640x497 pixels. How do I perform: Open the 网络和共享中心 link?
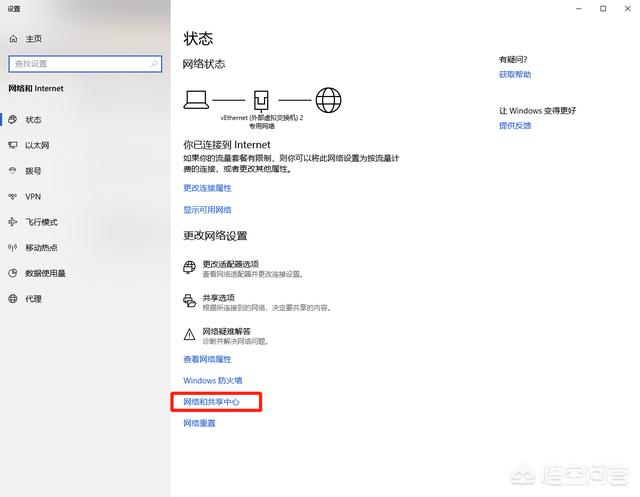point(211,402)
